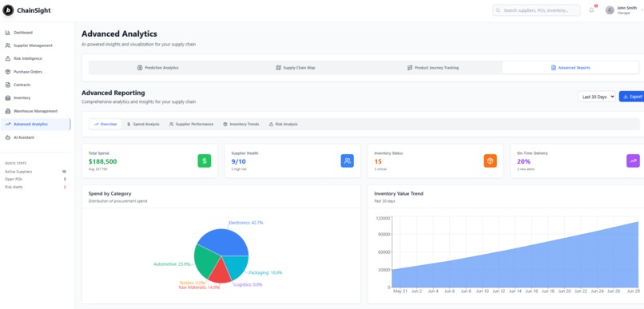Open the Spend Analysis sub-tab

tap(143, 124)
